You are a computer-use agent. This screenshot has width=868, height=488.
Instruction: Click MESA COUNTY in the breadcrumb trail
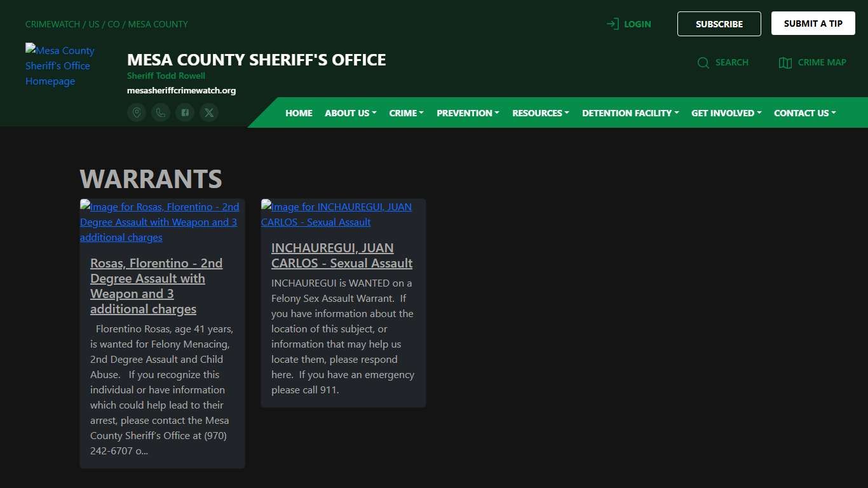pos(158,24)
